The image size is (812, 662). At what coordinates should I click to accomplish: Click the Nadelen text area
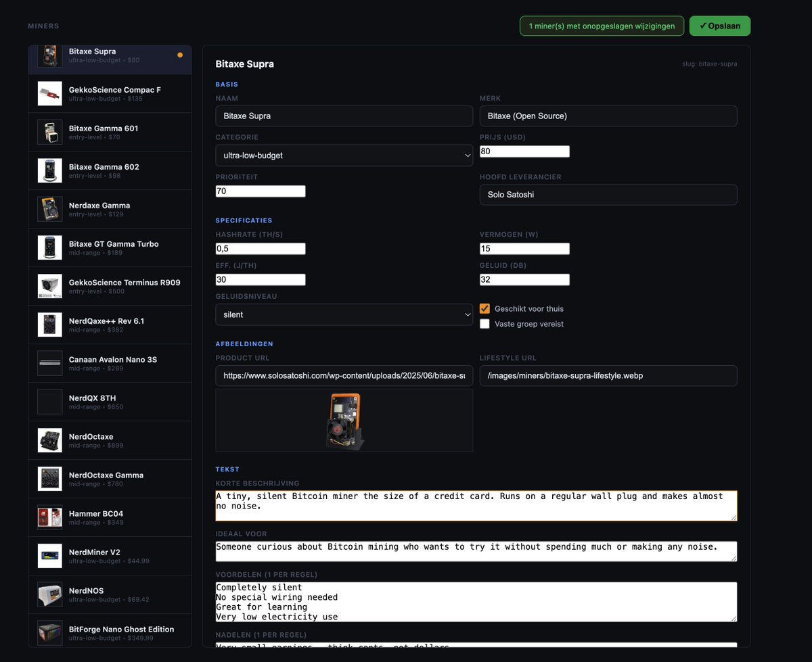[476, 646]
